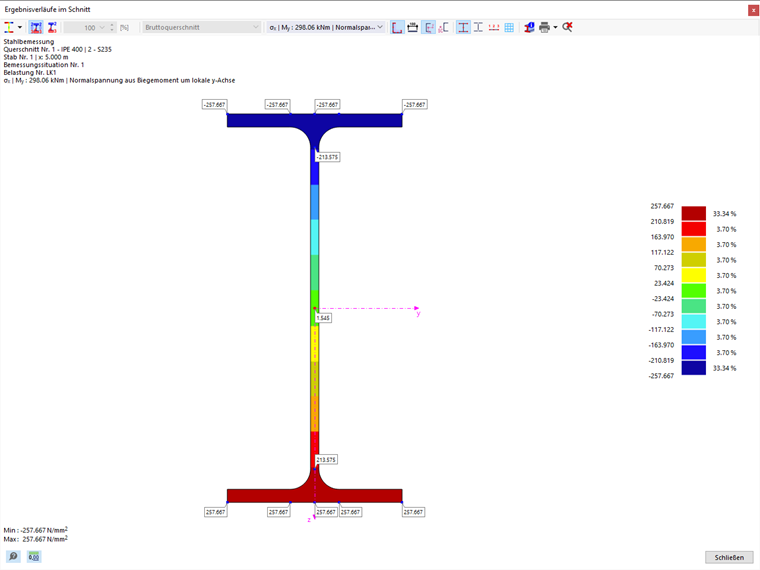The width and height of the screenshot is (760, 570).
Task: Click the red dotted line icon
Action: [x=494, y=28]
